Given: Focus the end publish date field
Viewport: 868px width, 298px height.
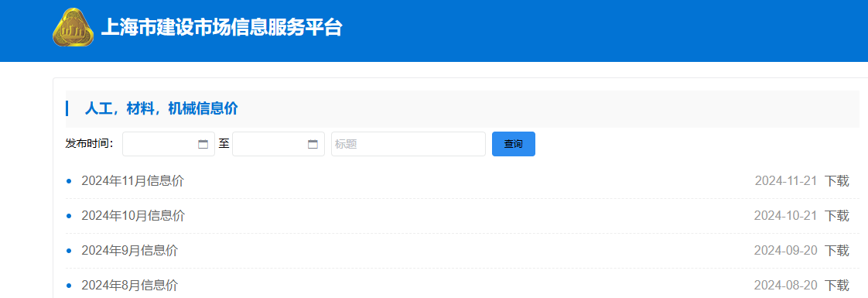Looking at the screenshot, I should pyautogui.click(x=279, y=144).
